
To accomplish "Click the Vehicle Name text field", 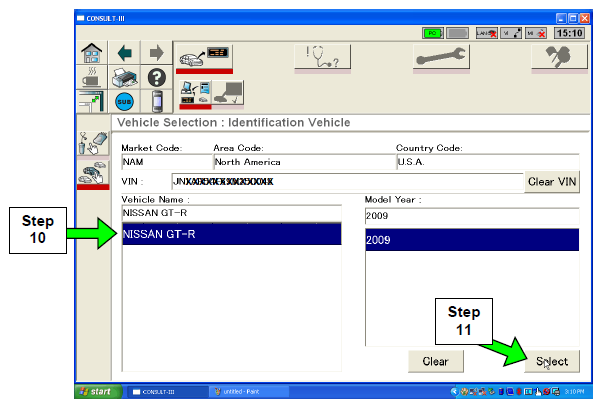I will pyautogui.click(x=231, y=213).
